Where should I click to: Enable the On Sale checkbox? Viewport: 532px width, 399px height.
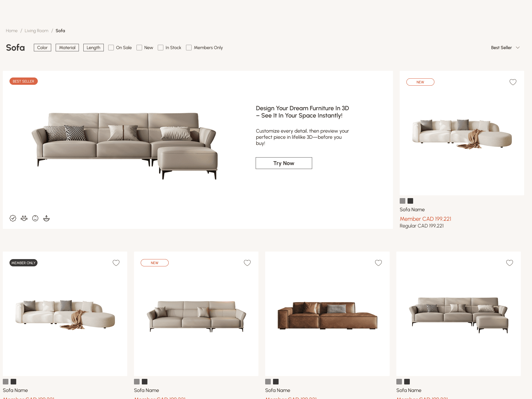click(x=111, y=48)
